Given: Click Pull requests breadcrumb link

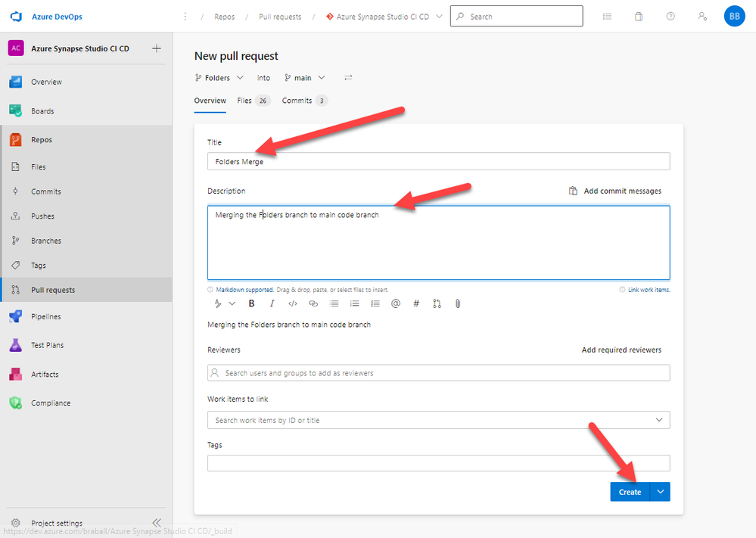Looking at the screenshot, I should (x=280, y=17).
